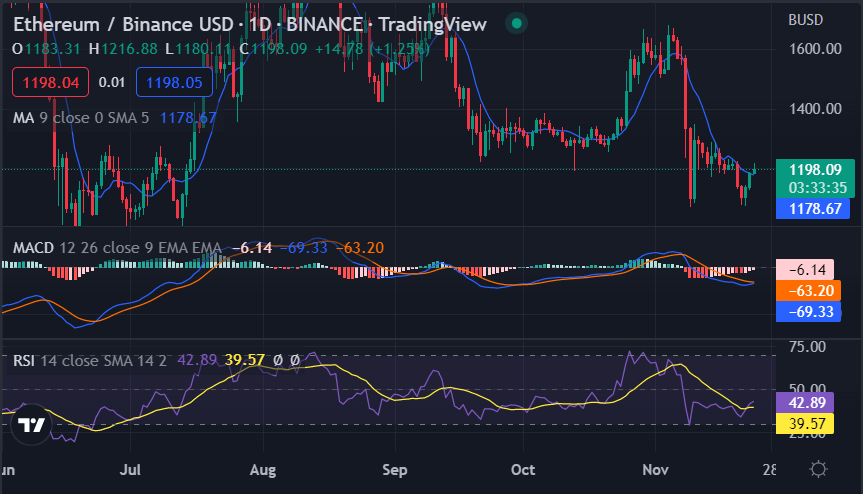863x494 pixels.
Task: Click the 1400.00 price scale label
Action: [815, 109]
